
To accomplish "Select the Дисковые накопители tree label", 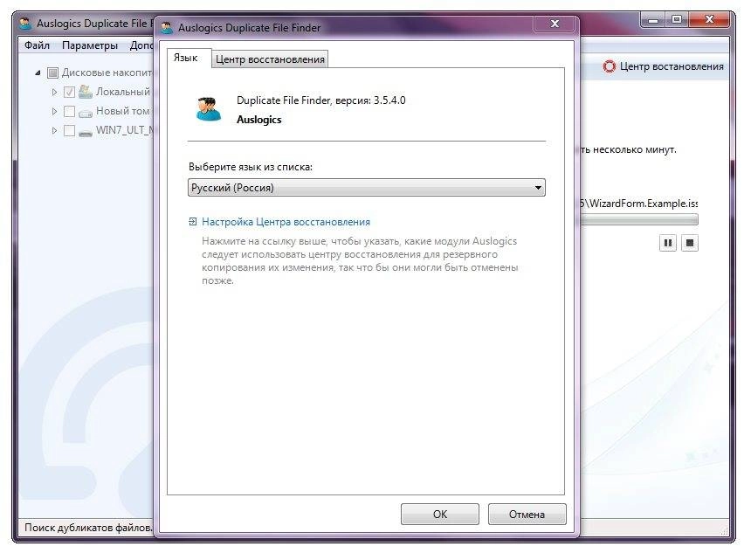I will pyautogui.click(x=107, y=73).
